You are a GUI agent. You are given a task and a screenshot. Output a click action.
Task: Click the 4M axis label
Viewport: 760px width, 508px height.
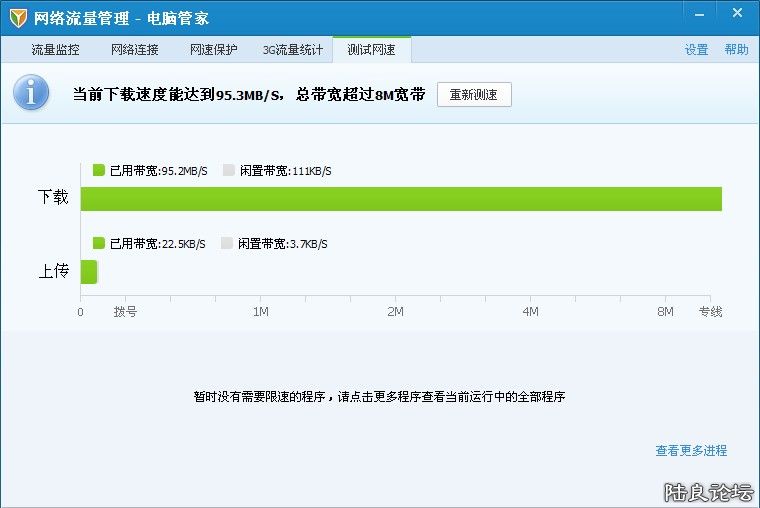click(531, 312)
